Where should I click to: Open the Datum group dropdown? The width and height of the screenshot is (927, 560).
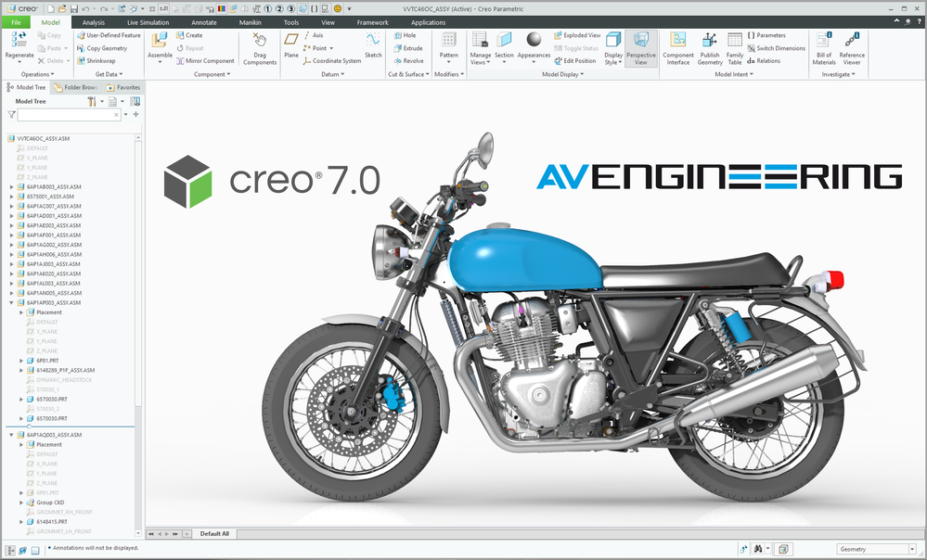coord(333,74)
